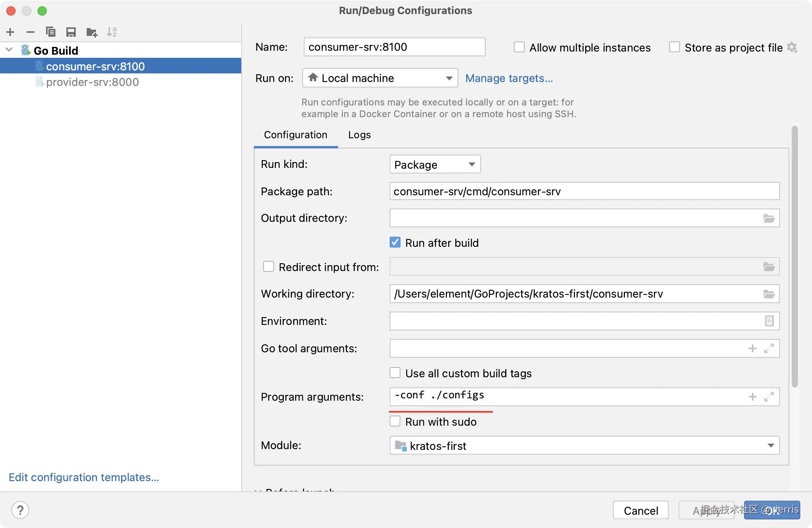Open Environment variables editor icon
812x528 pixels.
click(769, 321)
